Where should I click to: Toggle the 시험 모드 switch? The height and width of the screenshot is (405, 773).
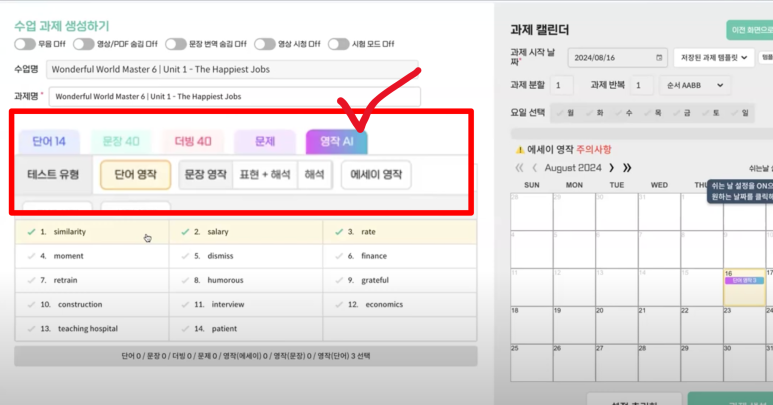click(338, 44)
